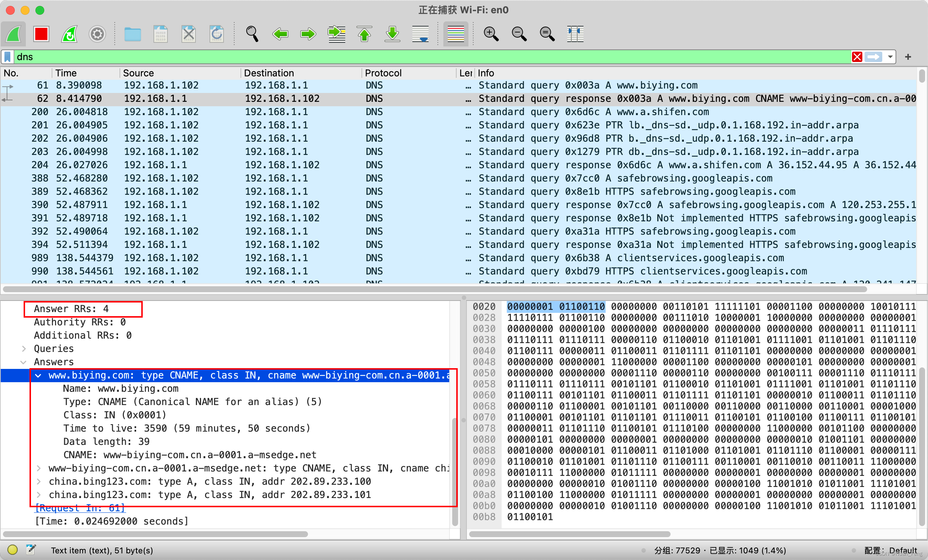This screenshot has width=928, height=560.
Task: Click the find packet magnifier icon
Action: tap(252, 34)
